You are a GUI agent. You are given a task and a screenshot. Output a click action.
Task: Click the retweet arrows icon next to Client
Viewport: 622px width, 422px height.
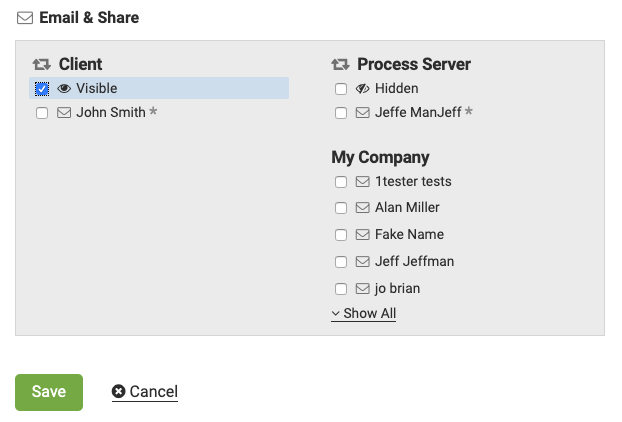click(x=42, y=64)
